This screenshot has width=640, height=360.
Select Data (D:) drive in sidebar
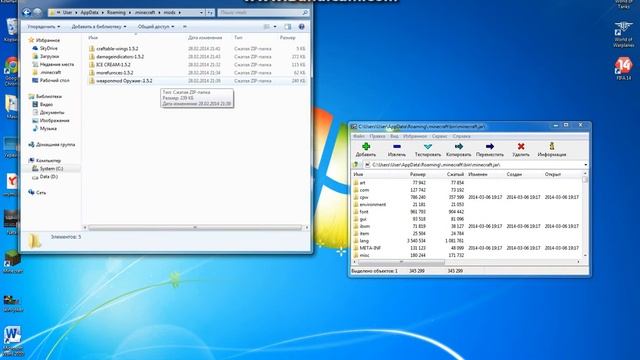[x=49, y=177]
